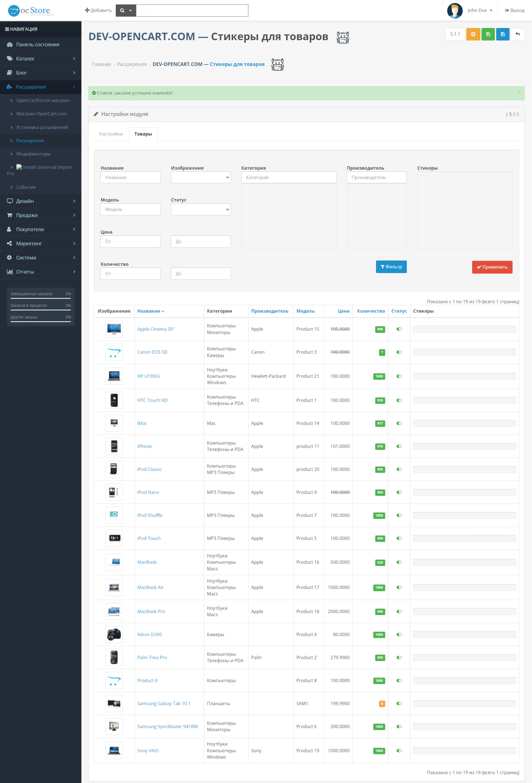Screen dimensions: 532x783
Task: Click the John Doe avatar image
Action: pyautogui.click(x=455, y=10)
